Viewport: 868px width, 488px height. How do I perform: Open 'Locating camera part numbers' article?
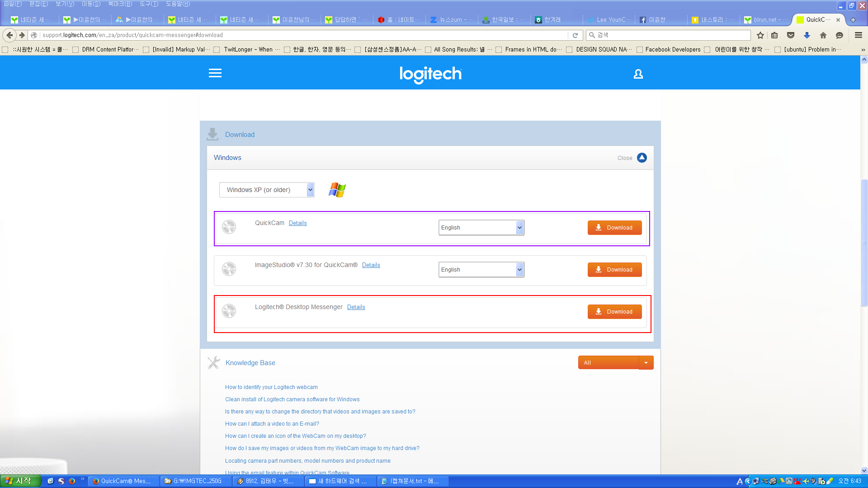[x=307, y=461]
